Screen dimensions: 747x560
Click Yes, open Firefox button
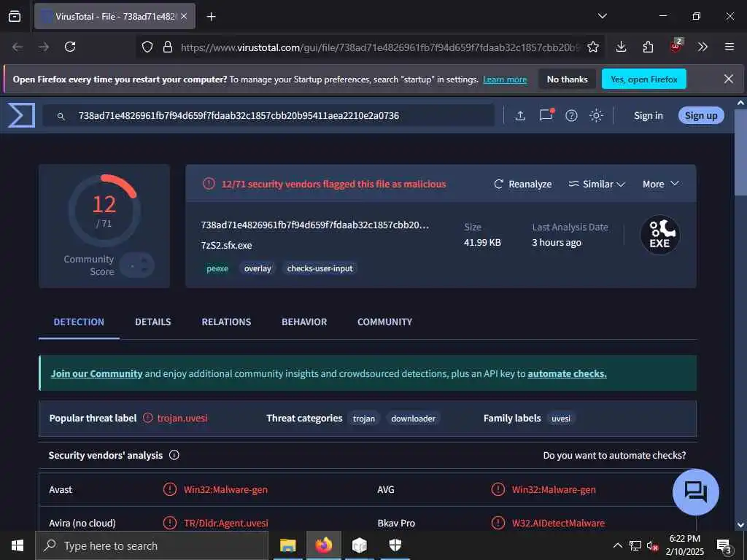tap(643, 79)
